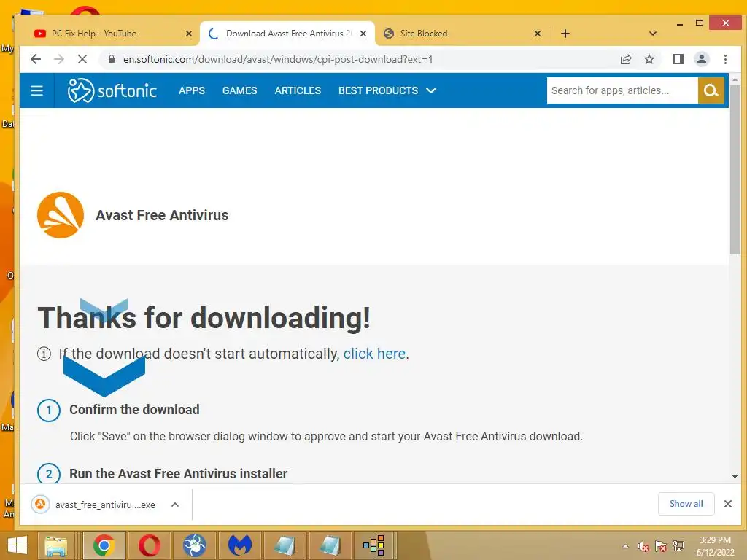Close the Site Blocked tab
Screen dimensions: 747x560
click(x=538, y=34)
